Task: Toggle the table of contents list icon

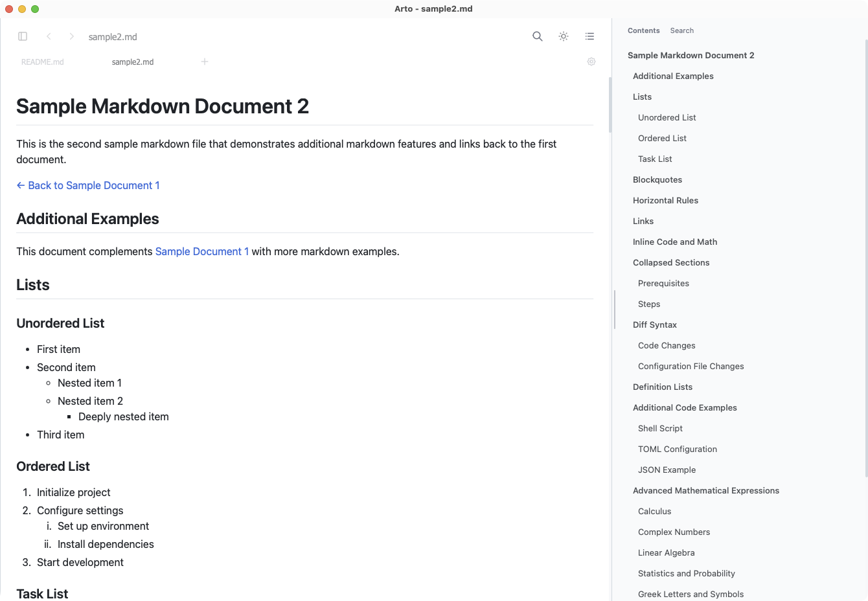Action: (x=589, y=36)
